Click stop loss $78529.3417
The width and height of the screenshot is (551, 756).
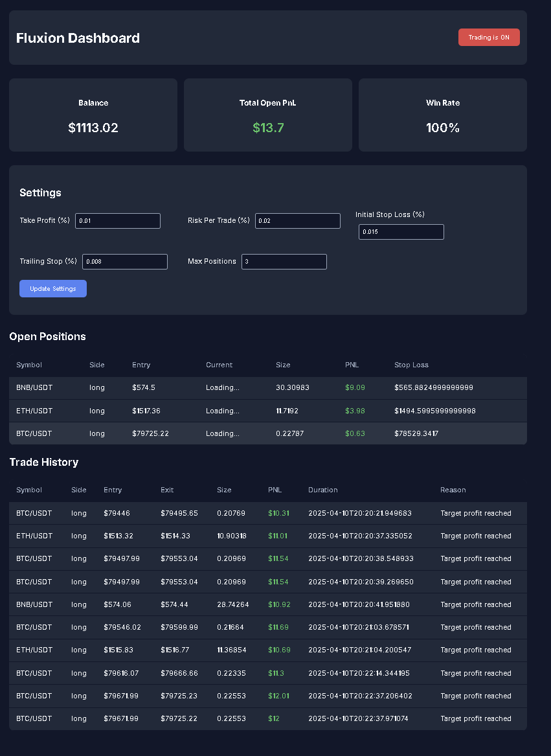(x=416, y=433)
